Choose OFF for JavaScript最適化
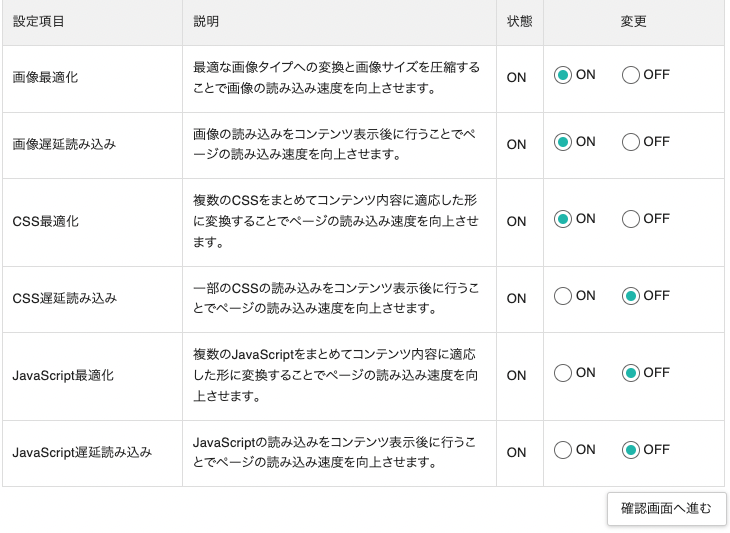 pyautogui.click(x=630, y=373)
